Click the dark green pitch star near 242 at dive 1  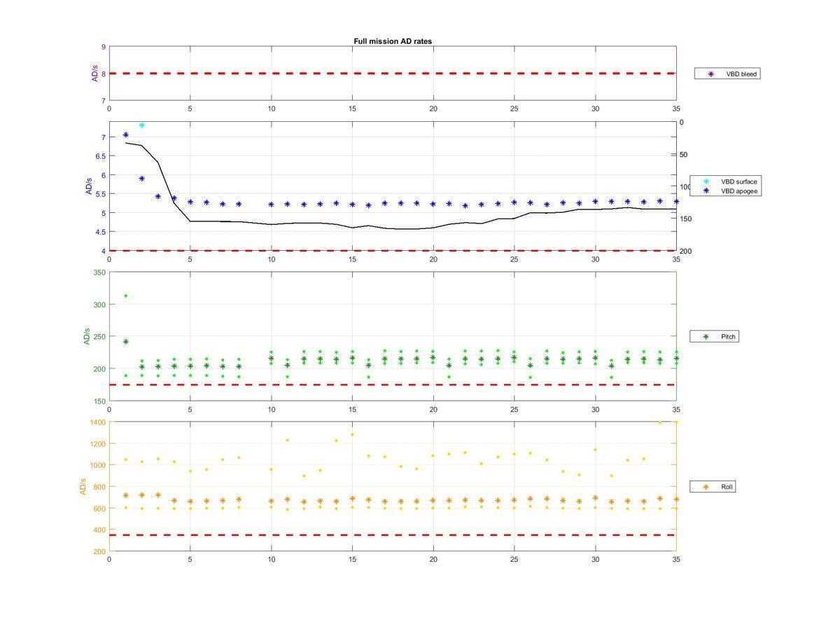125,342
